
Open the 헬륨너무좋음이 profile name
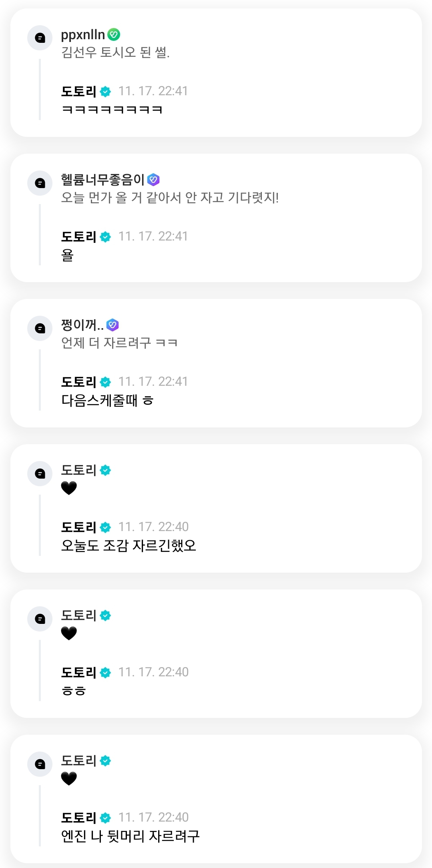[102, 180]
